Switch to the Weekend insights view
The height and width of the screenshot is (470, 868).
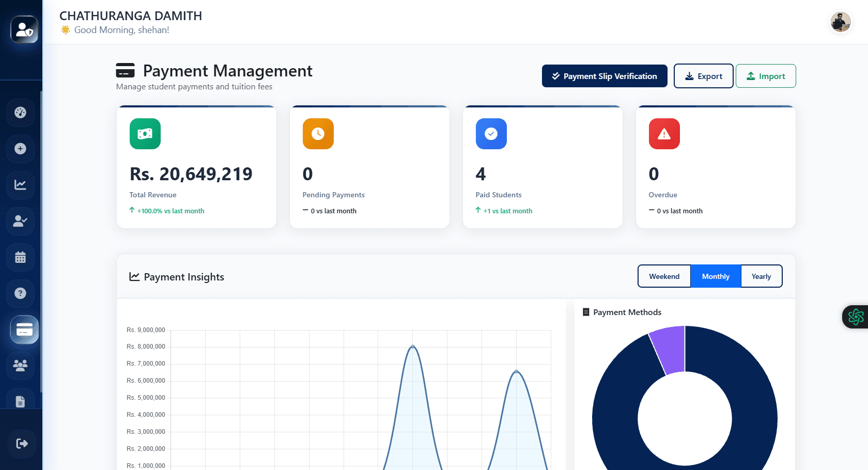point(664,276)
